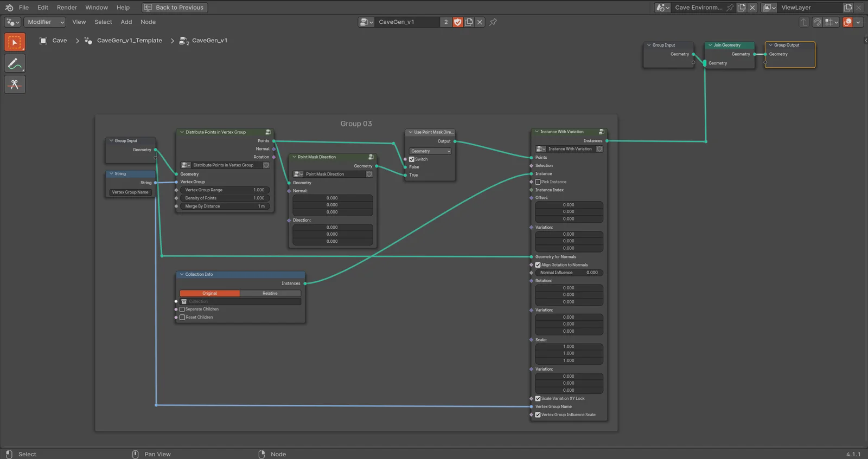Enable the Pick Instance checkbox
The height and width of the screenshot is (459, 868).
coord(538,182)
